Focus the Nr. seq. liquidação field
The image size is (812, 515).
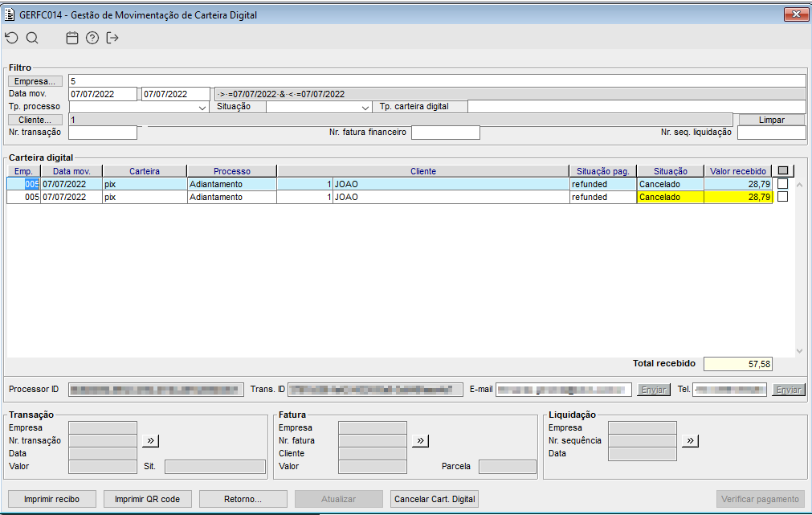click(772, 133)
